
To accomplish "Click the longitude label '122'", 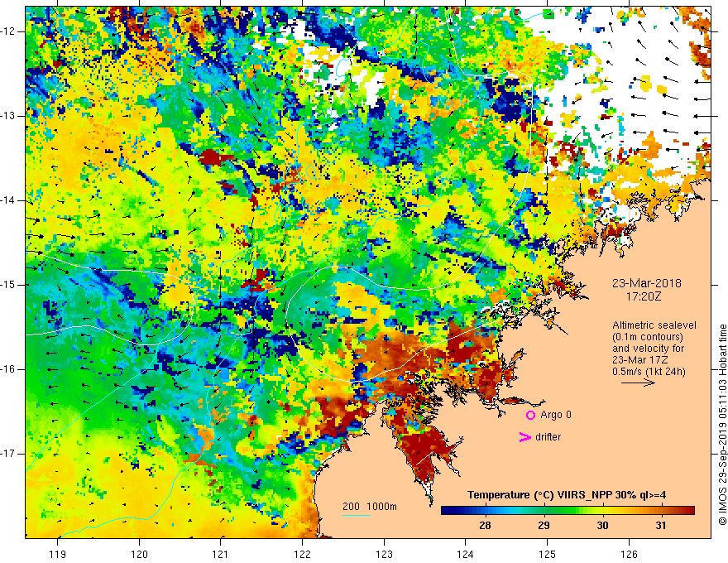I will (x=302, y=554).
